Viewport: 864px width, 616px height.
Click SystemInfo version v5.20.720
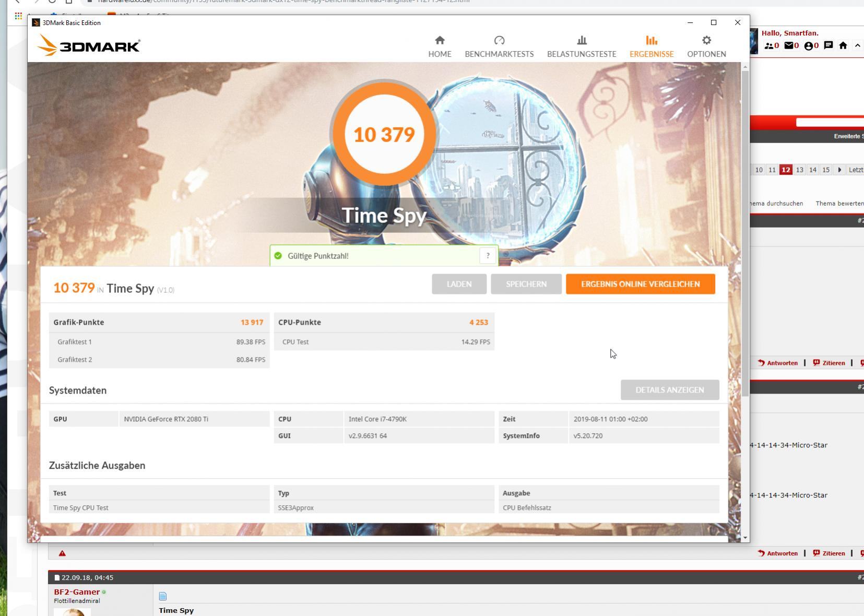click(x=588, y=436)
